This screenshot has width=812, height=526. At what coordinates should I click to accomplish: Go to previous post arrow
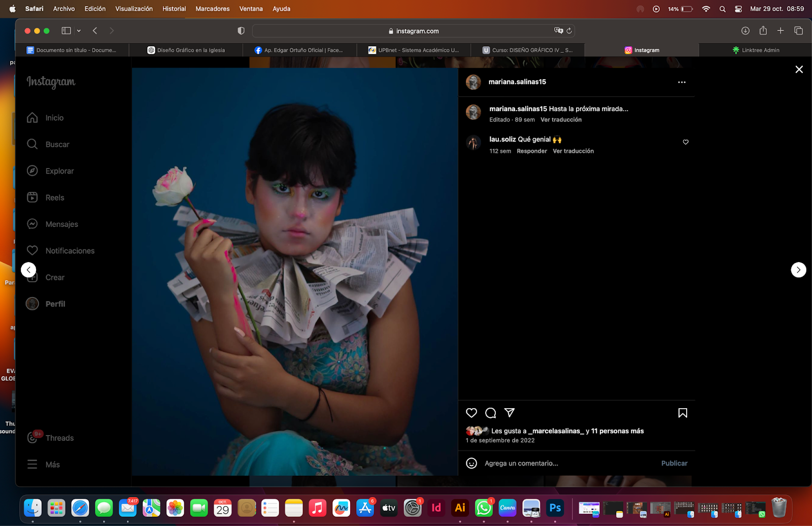[28, 270]
